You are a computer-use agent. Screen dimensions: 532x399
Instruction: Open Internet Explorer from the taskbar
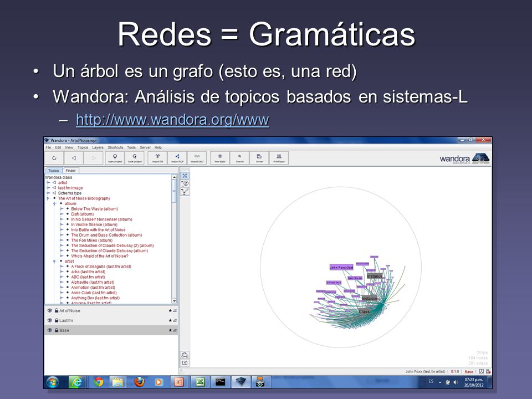tap(78, 382)
